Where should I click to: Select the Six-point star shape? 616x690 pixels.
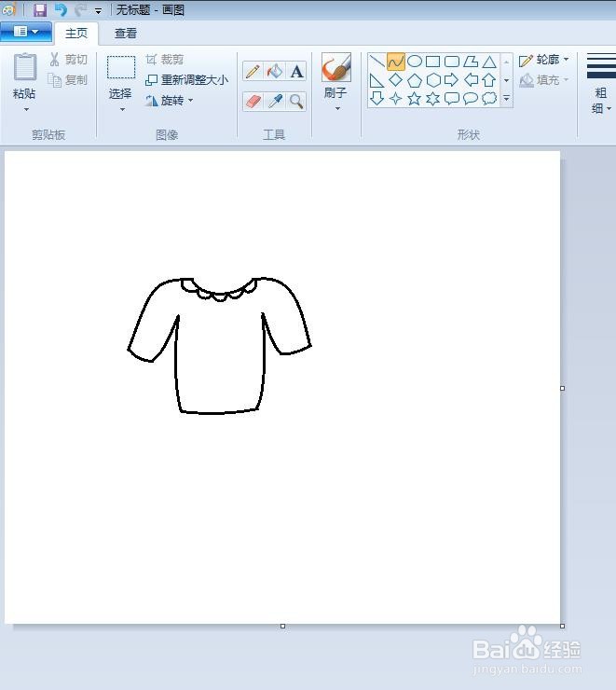[x=433, y=98]
